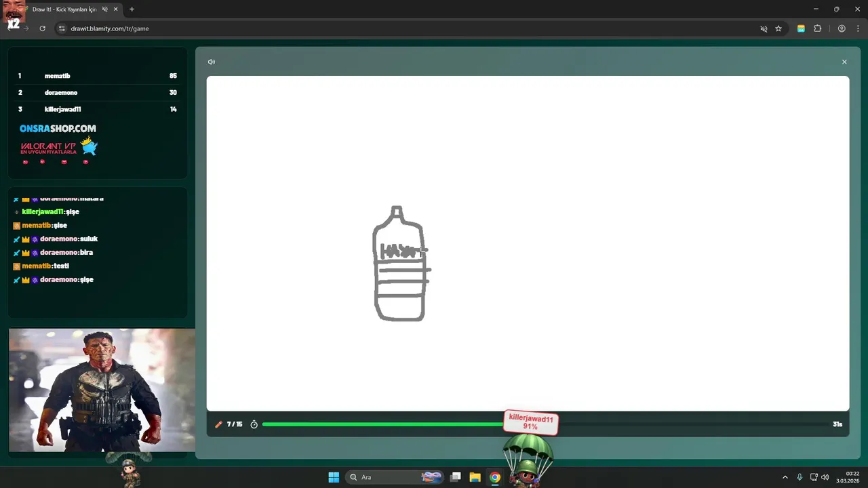Click the Punisher webcam image
The width and height of the screenshot is (868, 488).
click(102, 390)
